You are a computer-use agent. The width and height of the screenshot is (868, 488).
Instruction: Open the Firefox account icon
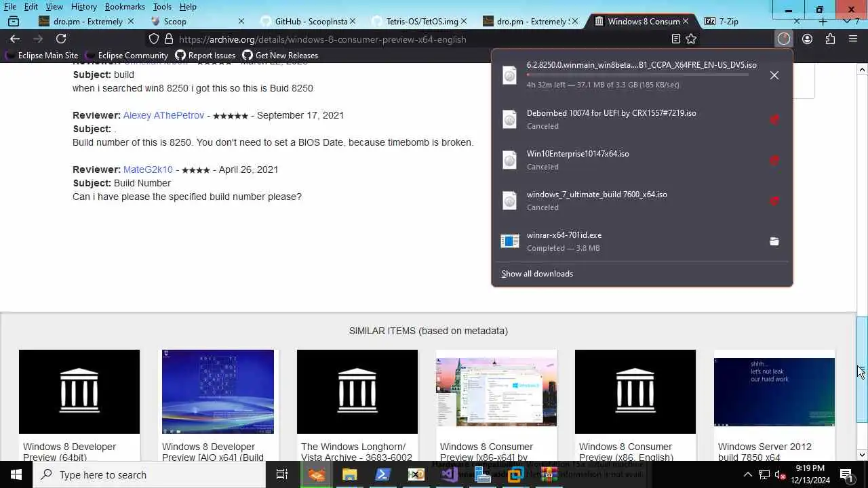[807, 39]
